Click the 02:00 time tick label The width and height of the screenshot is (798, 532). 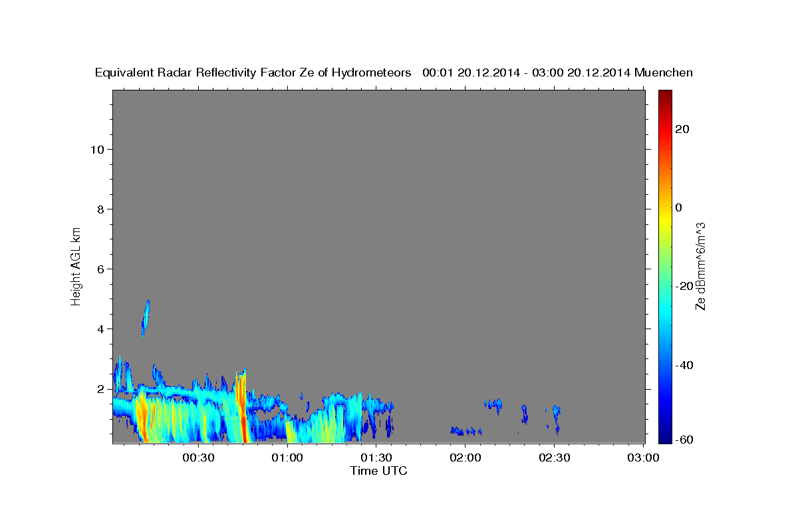(x=465, y=458)
